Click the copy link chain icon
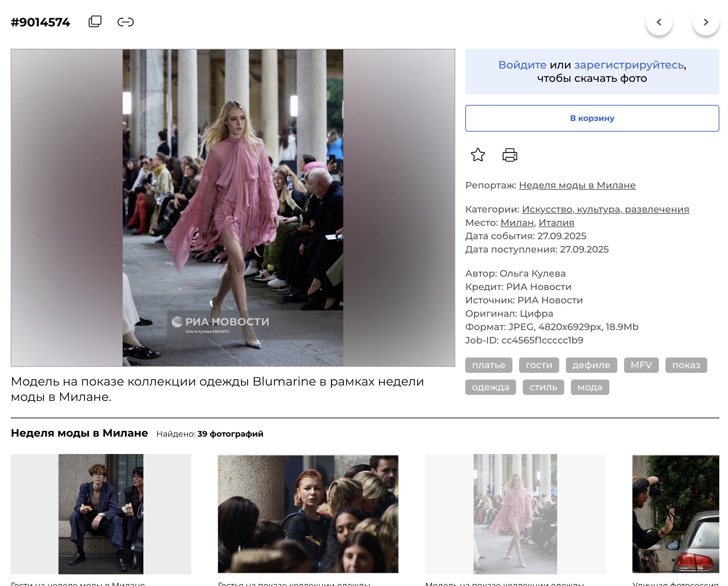The height and width of the screenshot is (586, 728). click(126, 22)
